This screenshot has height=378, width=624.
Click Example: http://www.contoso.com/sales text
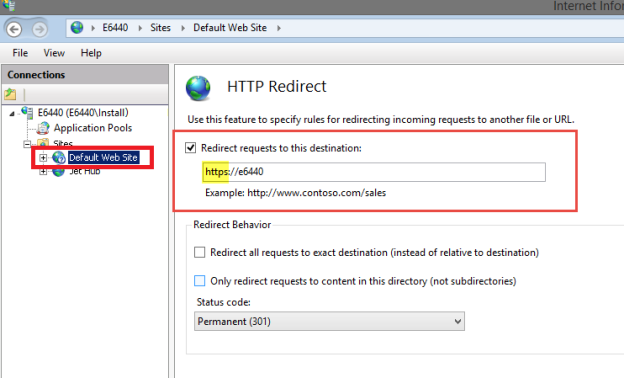point(295,193)
